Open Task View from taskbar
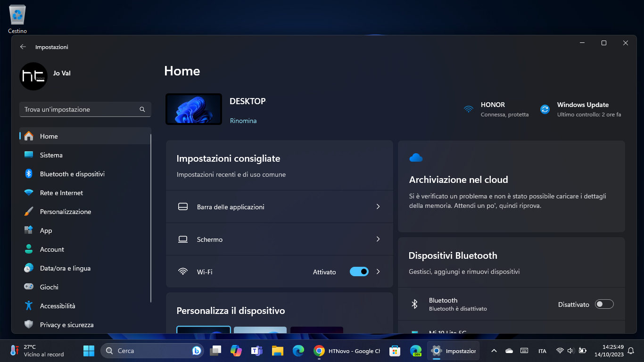 coord(215,351)
